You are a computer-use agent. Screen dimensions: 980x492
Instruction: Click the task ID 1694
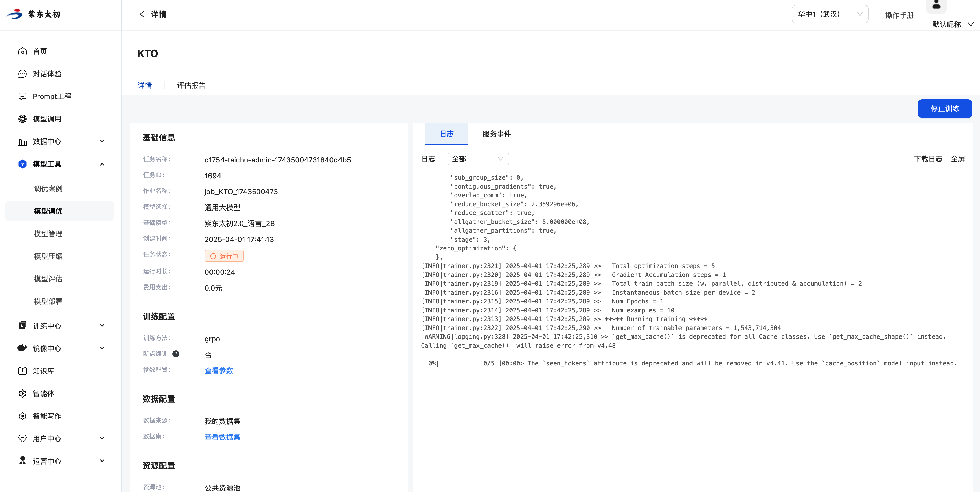213,176
